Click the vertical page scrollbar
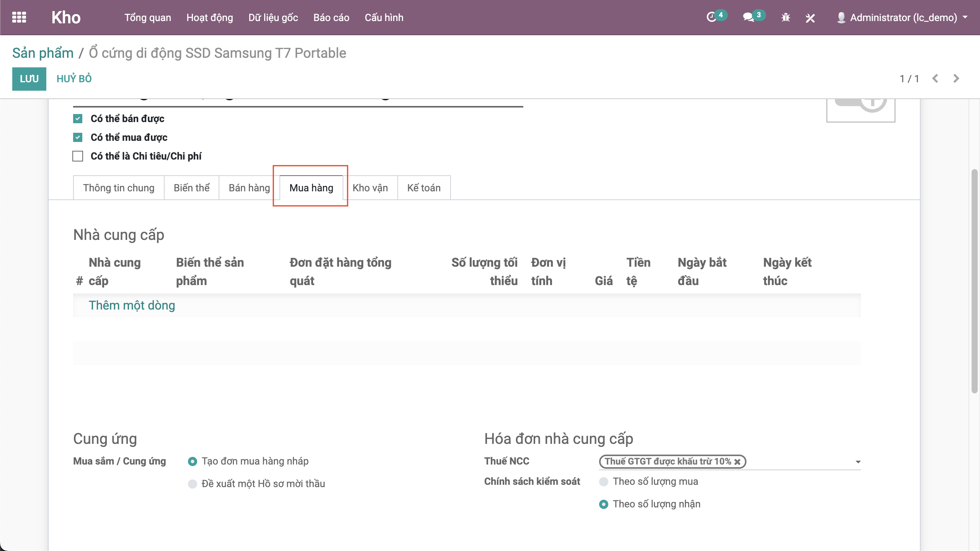 [x=974, y=281]
